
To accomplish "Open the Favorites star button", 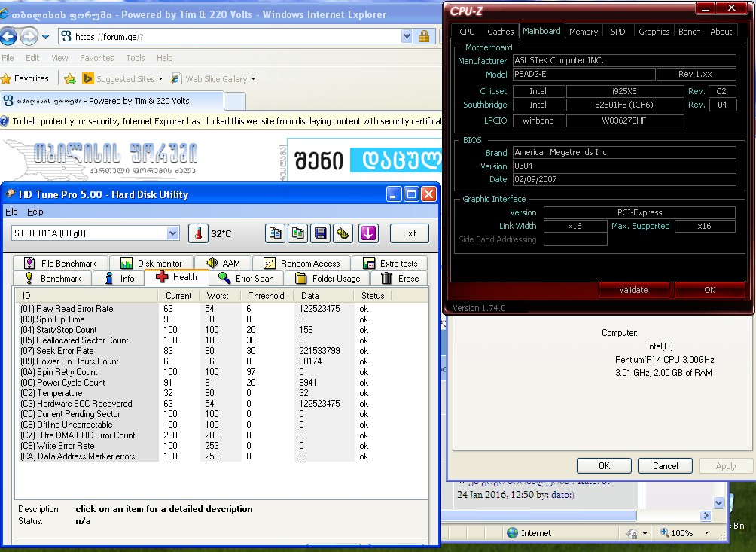I will coord(25,79).
